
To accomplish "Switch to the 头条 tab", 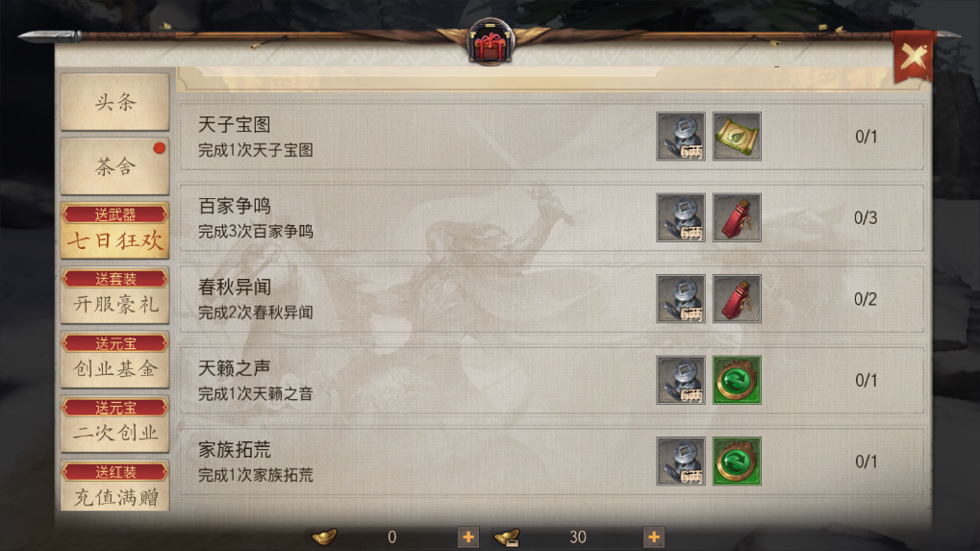I will coord(115,102).
